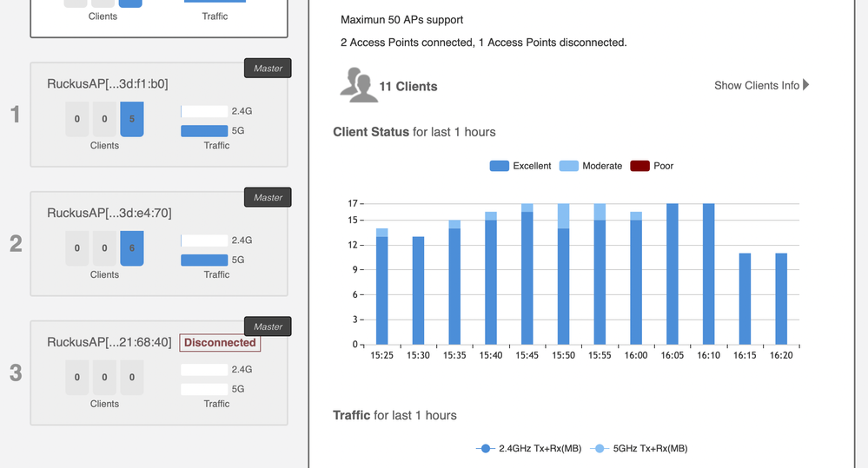Click Master badge on second access point
868x468 pixels.
[268, 197]
